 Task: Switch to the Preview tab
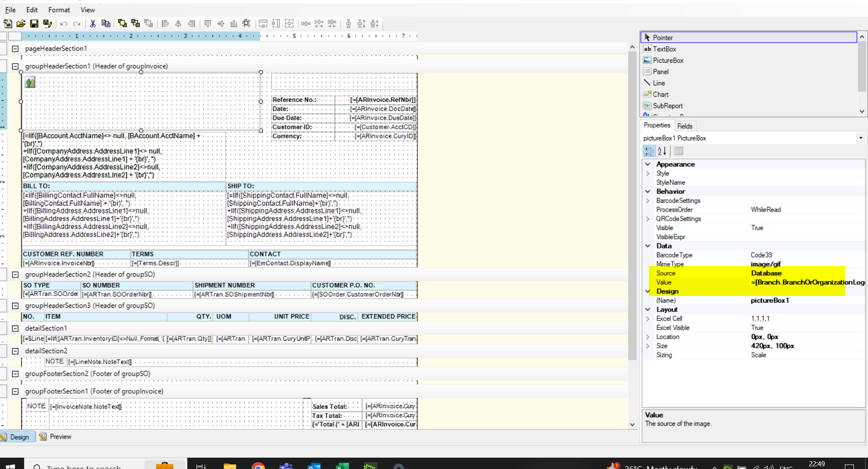[55, 437]
